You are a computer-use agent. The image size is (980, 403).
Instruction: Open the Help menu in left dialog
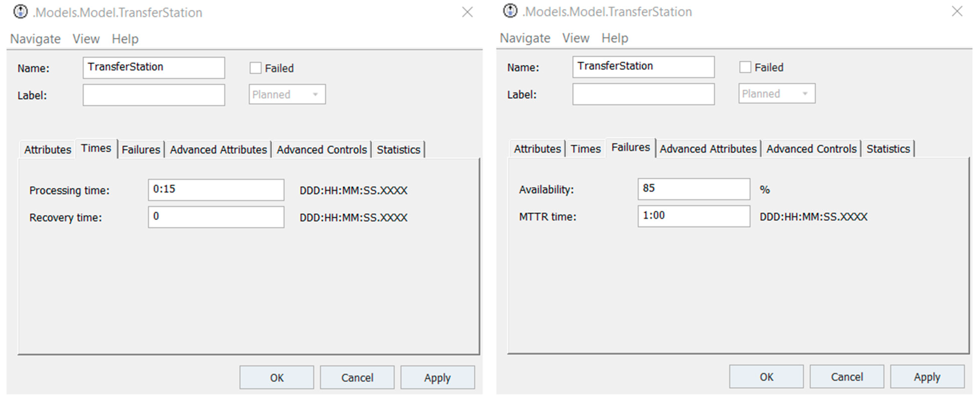pyautogui.click(x=125, y=39)
